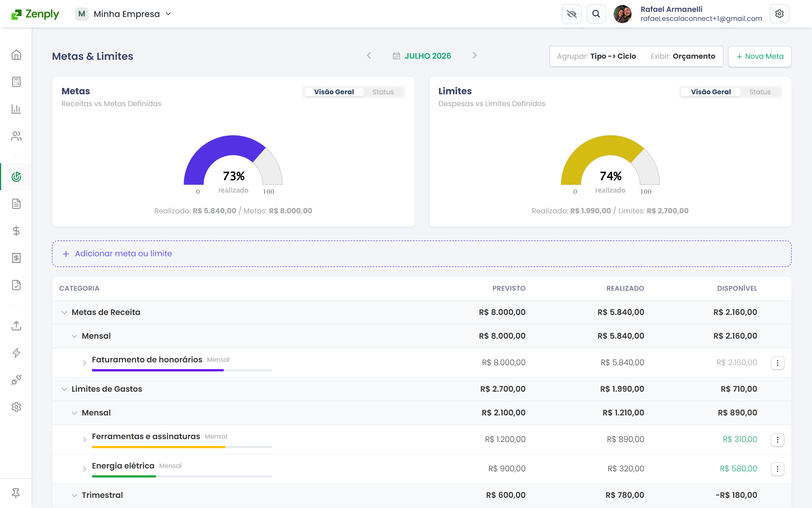The width and height of the screenshot is (812, 508).
Task: Select Visão Geral tab in Limites card
Action: tap(711, 92)
